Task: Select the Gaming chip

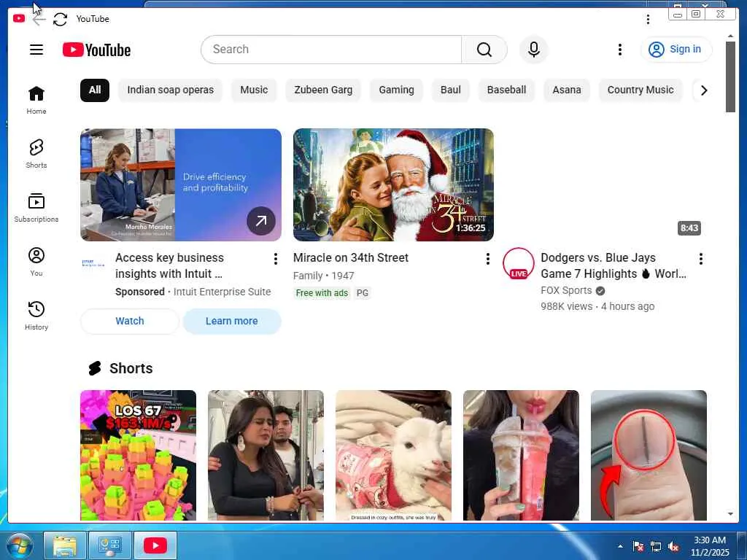Action: [396, 90]
